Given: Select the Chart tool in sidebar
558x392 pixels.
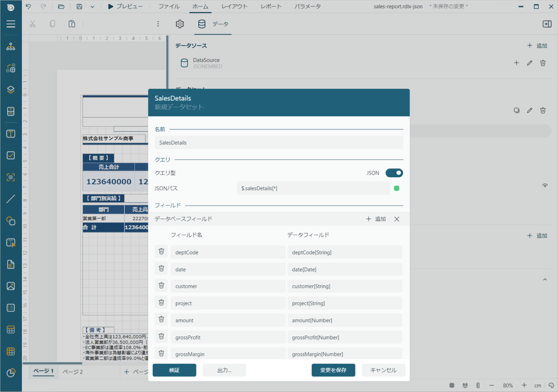Looking at the screenshot, I should coord(11,373).
